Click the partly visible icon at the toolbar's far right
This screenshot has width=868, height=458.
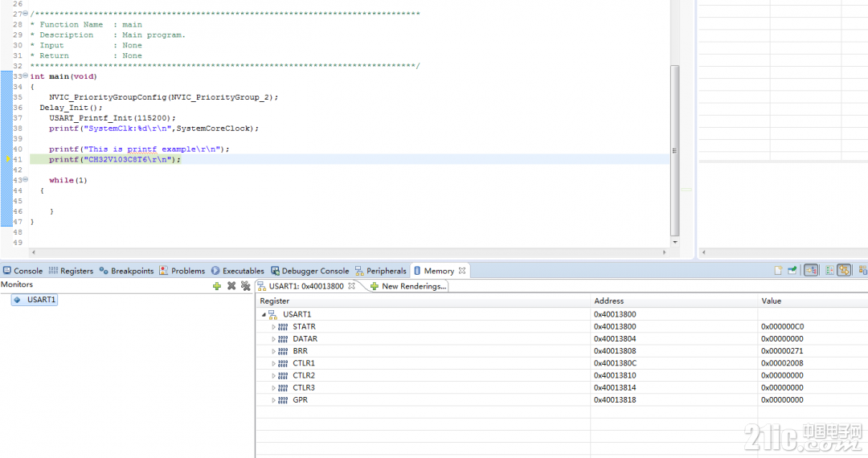(863, 271)
